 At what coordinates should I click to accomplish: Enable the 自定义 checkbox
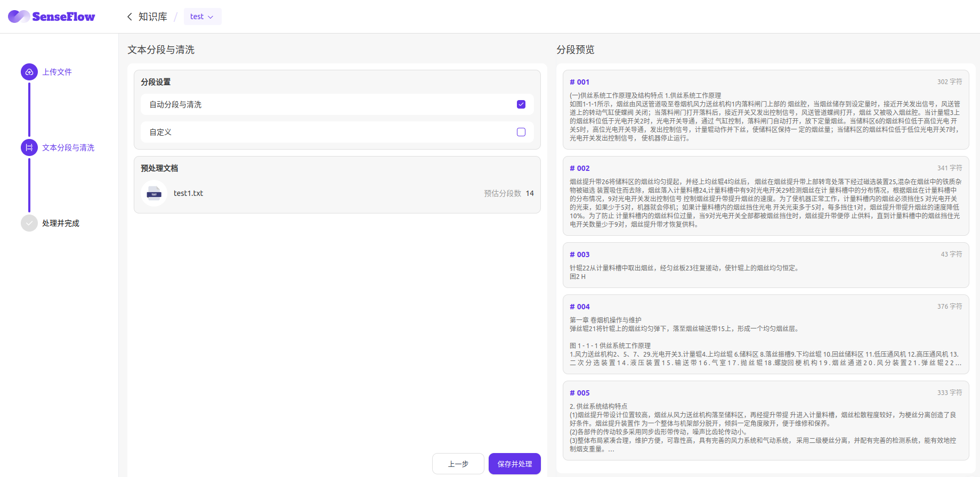[x=521, y=132]
